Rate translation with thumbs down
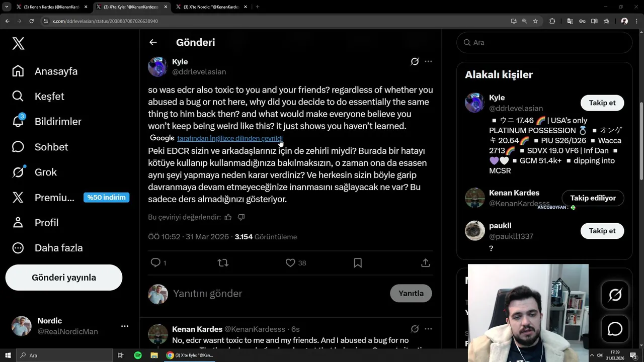 [241, 217]
